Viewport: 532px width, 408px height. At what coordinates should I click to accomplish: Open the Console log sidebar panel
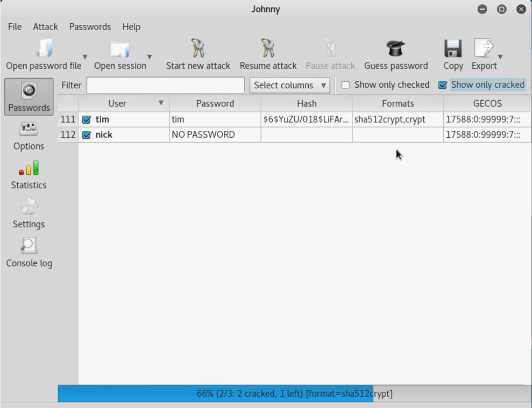tap(29, 253)
